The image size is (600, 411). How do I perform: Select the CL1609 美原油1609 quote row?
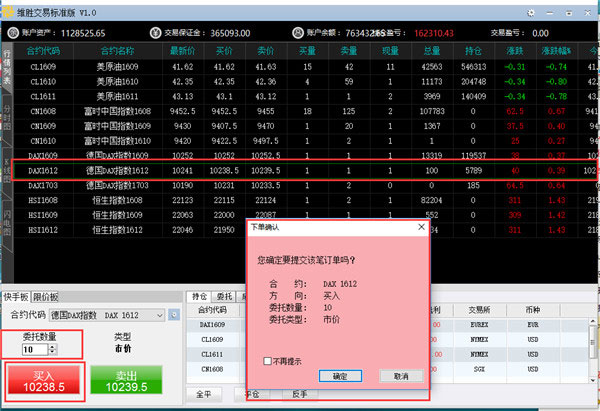(305, 67)
